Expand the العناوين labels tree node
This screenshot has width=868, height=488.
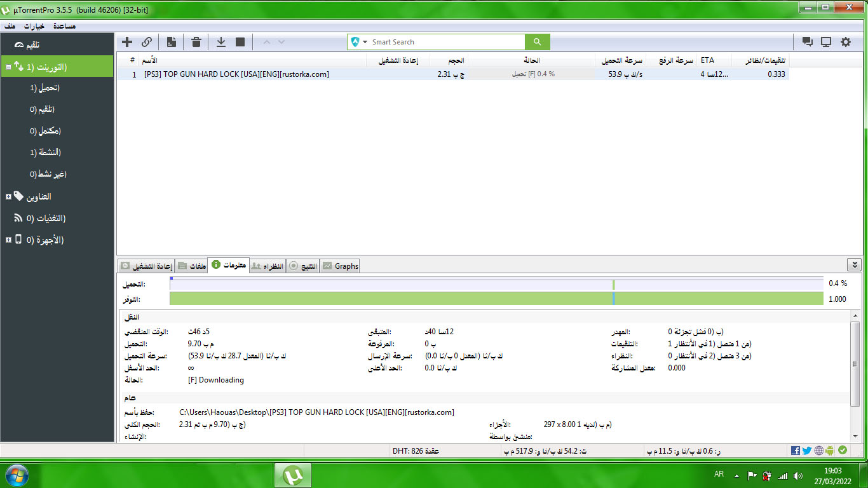coord(9,197)
